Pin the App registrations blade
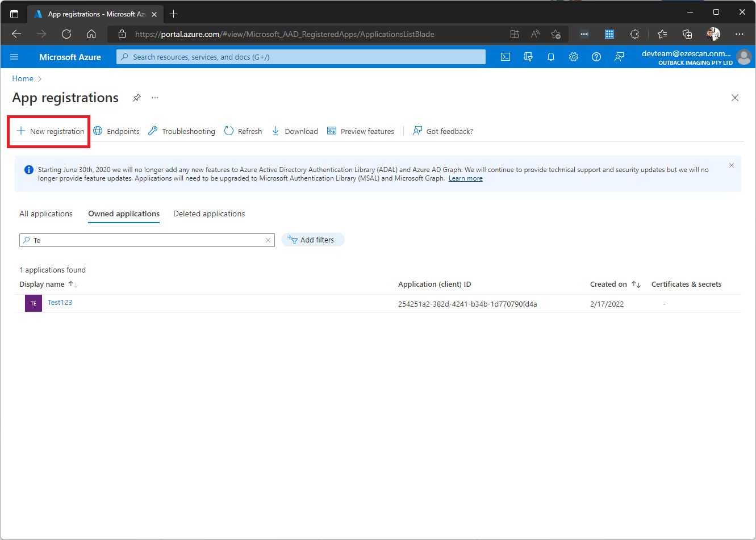The width and height of the screenshot is (756, 540). click(x=137, y=98)
